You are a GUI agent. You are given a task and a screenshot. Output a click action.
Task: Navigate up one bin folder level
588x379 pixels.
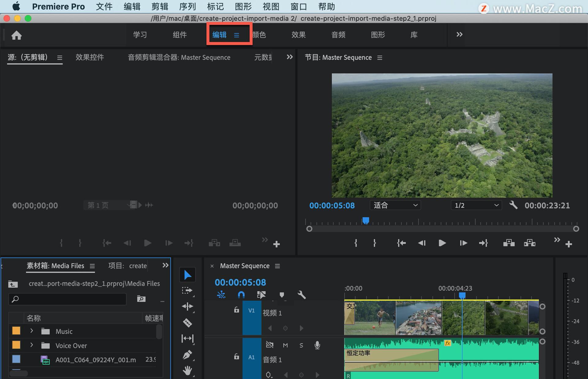(x=13, y=284)
